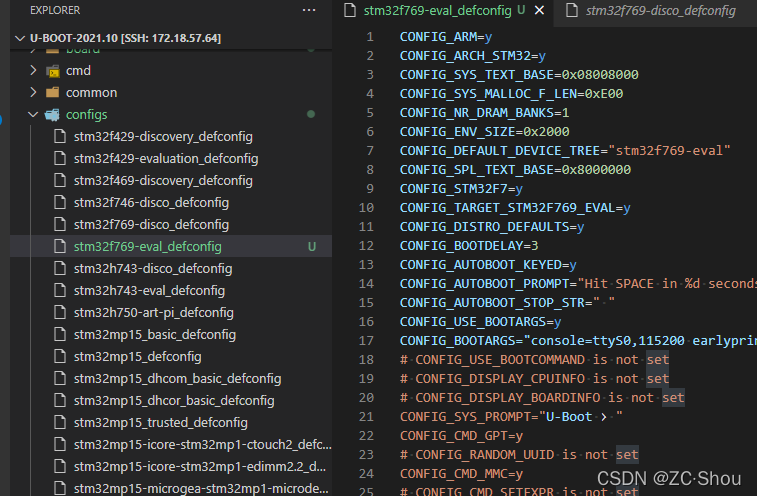Image resolution: width=757 pixels, height=496 pixels.
Task: Click file icon of stm32f429-evaluation_defconfig
Action: pos(60,158)
